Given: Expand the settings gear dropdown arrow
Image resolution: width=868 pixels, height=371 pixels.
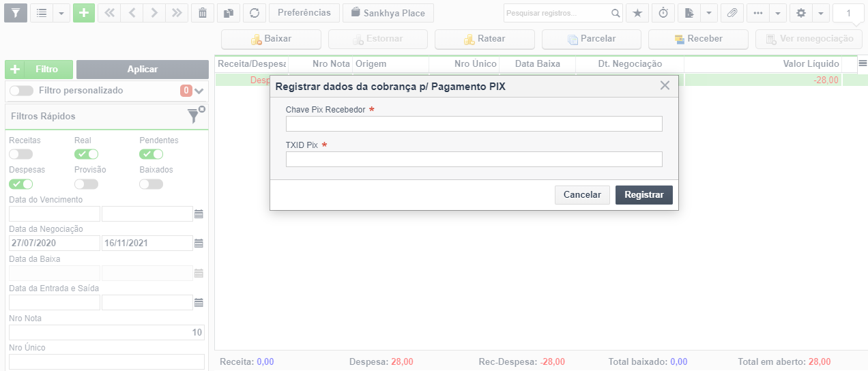Looking at the screenshot, I should point(821,12).
